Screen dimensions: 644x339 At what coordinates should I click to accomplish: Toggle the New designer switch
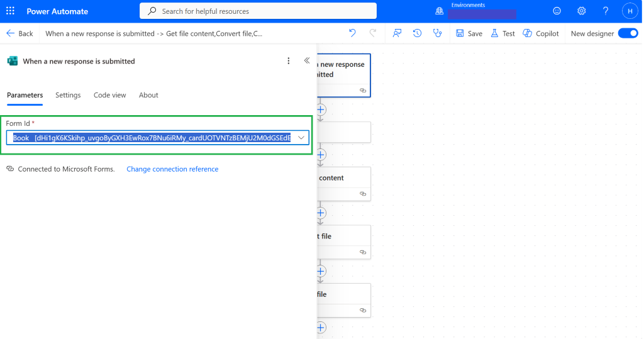click(x=628, y=33)
